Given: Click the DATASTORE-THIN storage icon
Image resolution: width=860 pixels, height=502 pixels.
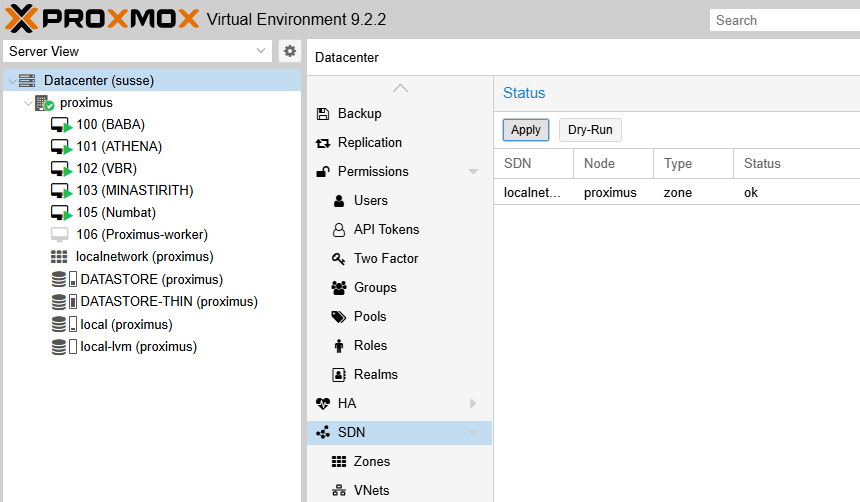Looking at the screenshot, I should 64,302.
